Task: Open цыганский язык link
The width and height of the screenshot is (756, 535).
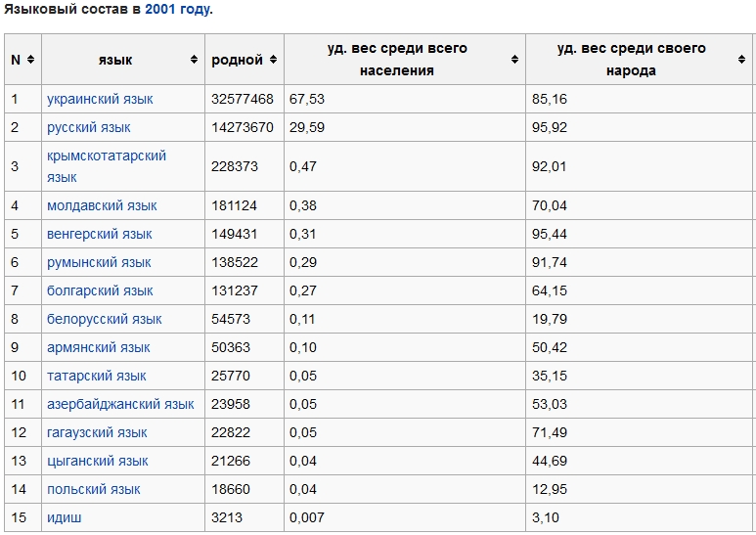Action: [98, 461]
